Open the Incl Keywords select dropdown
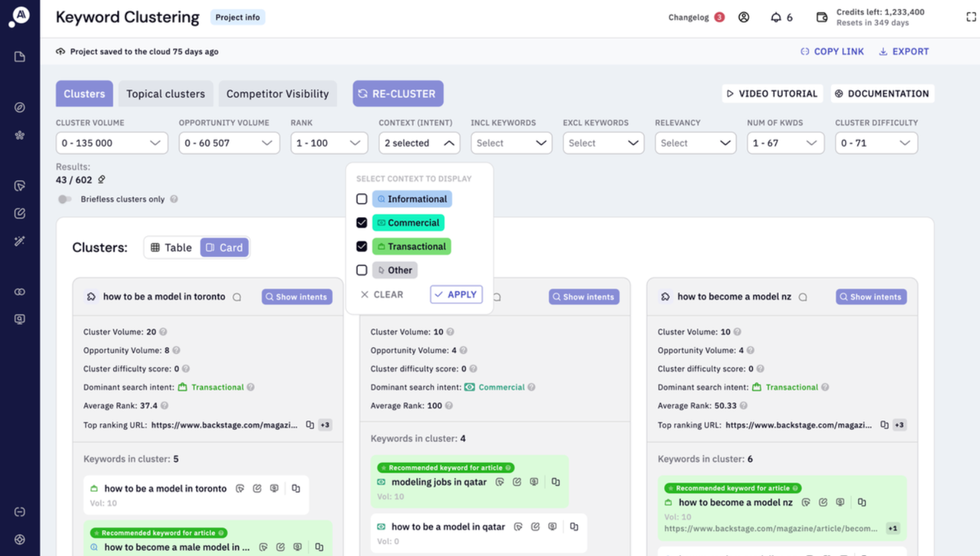980x556 pixels. click(511, 142)
